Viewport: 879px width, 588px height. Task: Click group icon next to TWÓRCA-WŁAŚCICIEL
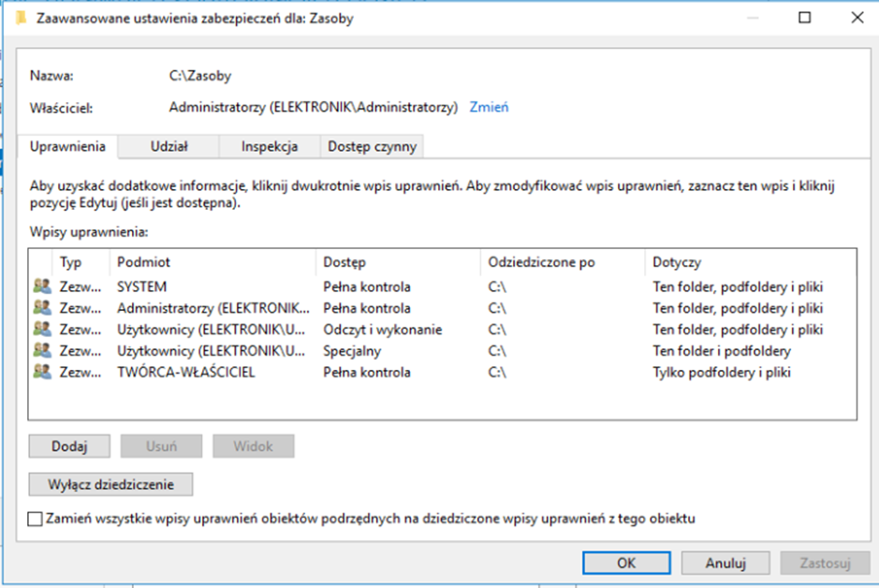click(41, 372)
